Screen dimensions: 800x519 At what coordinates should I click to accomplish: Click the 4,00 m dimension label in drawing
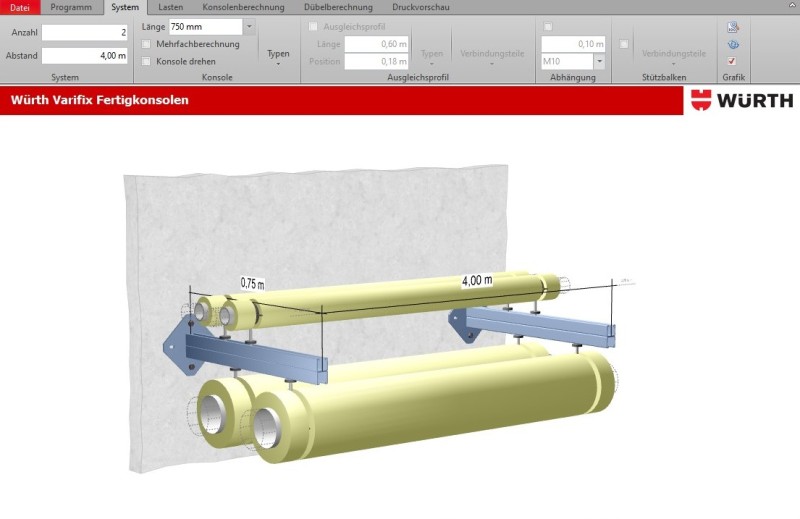pos(476,280)
